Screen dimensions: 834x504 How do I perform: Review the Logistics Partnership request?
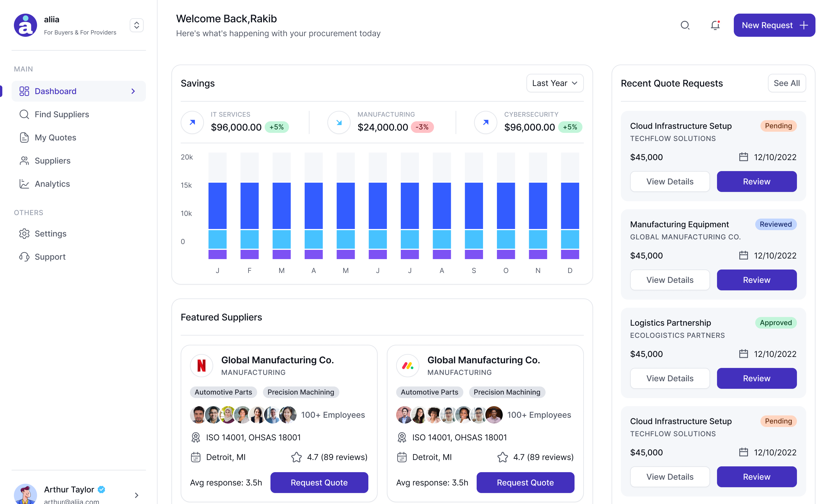pos(756,378)
